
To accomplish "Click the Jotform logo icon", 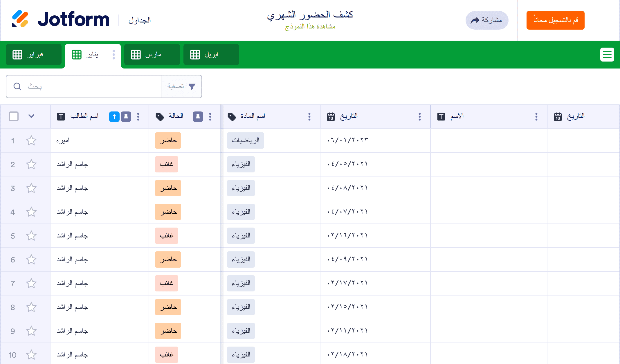I will tap(20, 19).
